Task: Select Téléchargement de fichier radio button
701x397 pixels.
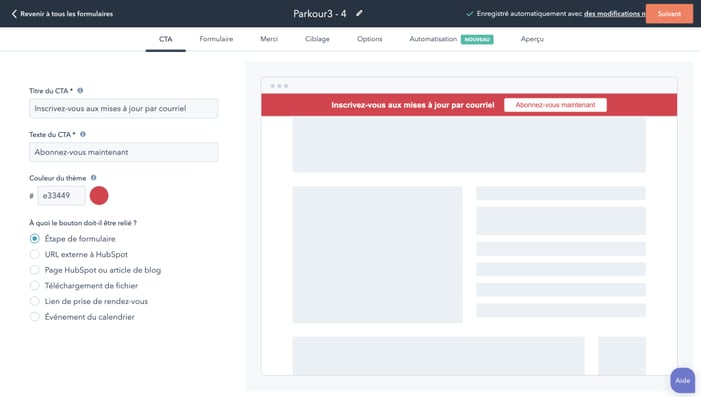Action: click(x=34, y=286)
